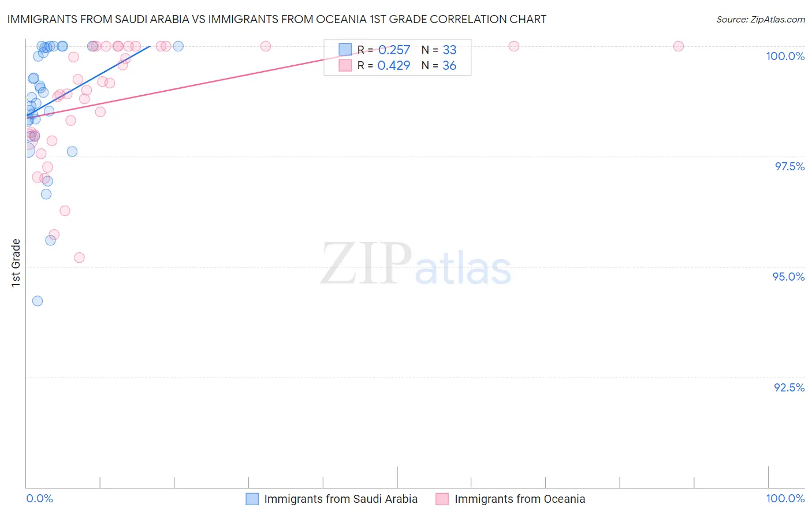Viewport: 812px width, 515px height.
Task: Click the 97.5% y-axis label
Action: pyautogui.click(x=789, y=166)
